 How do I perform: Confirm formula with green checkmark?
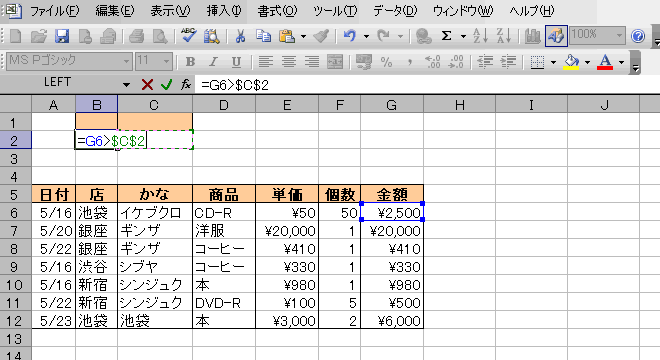coord(167,85)
